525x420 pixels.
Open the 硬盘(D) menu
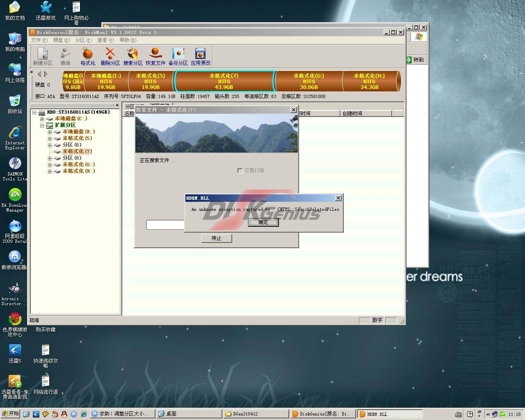(x=61, y=40)
